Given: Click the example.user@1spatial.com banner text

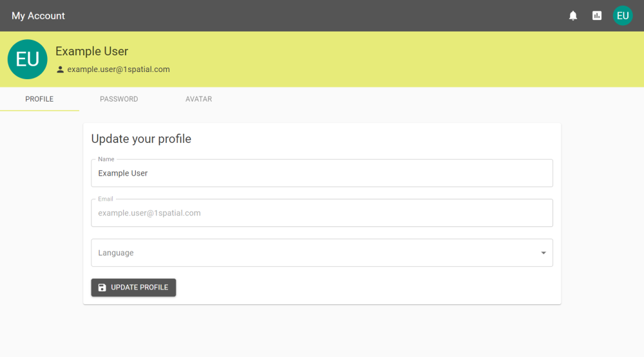Looking at the screenshot, I should [x=118, y=69].
